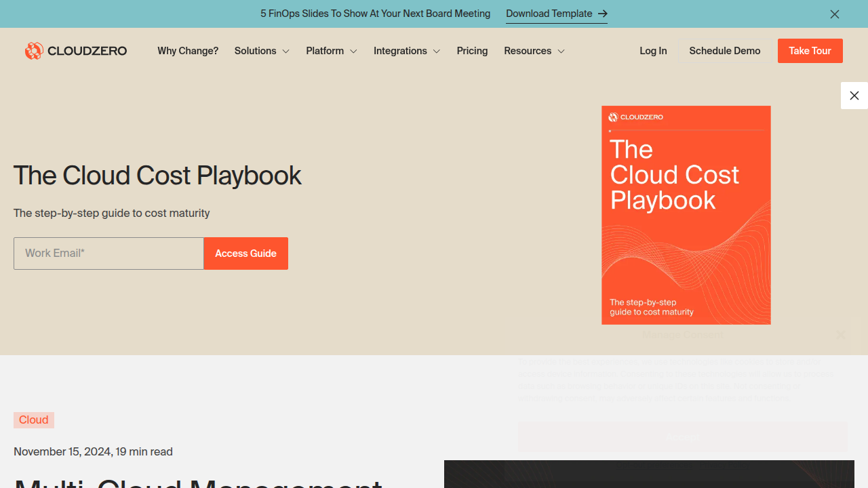
Task: Open the CloudZero logo home link
Action: [76, 51]
